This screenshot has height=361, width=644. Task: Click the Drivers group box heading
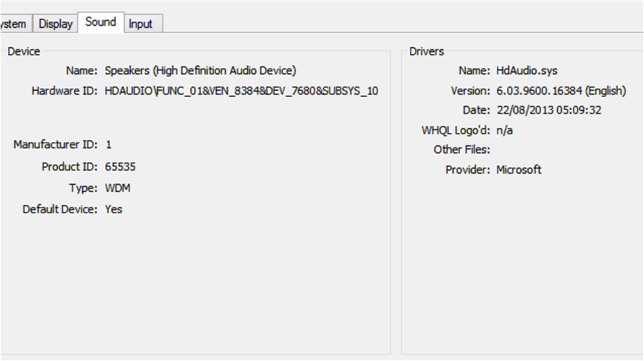427,51
